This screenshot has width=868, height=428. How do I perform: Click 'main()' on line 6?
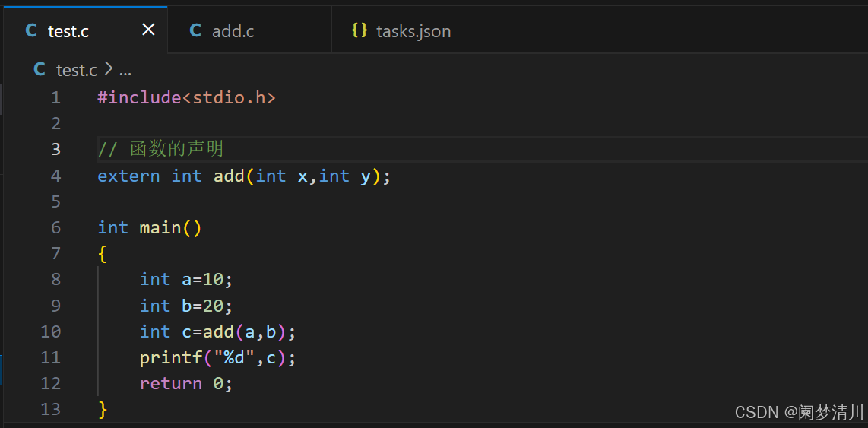(170, 227)
